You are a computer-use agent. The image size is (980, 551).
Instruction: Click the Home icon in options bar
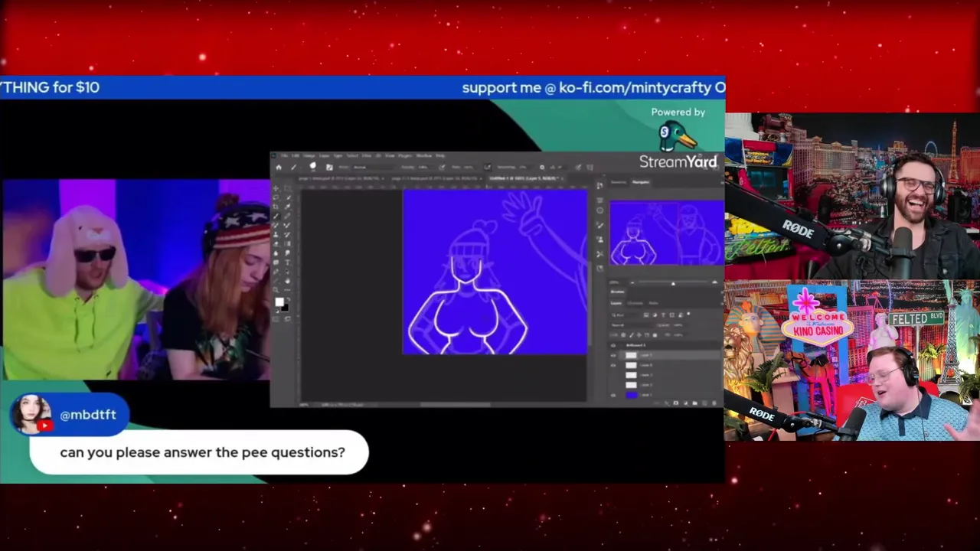point(279,168)
